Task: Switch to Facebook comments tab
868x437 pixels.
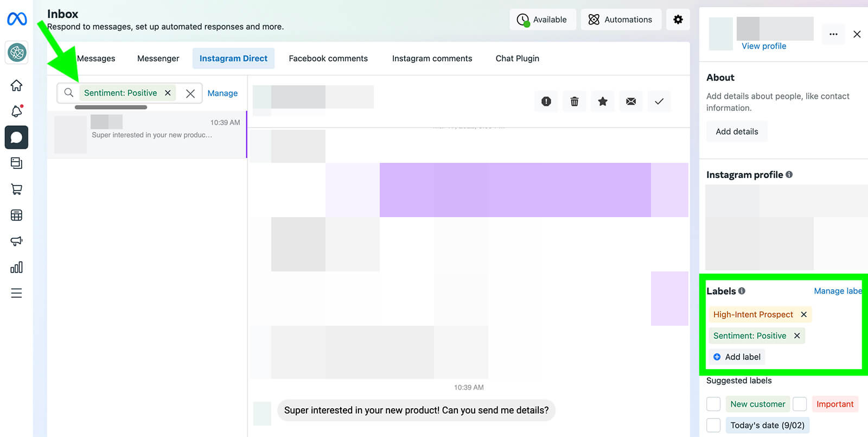Action: (x=328, y=58)
